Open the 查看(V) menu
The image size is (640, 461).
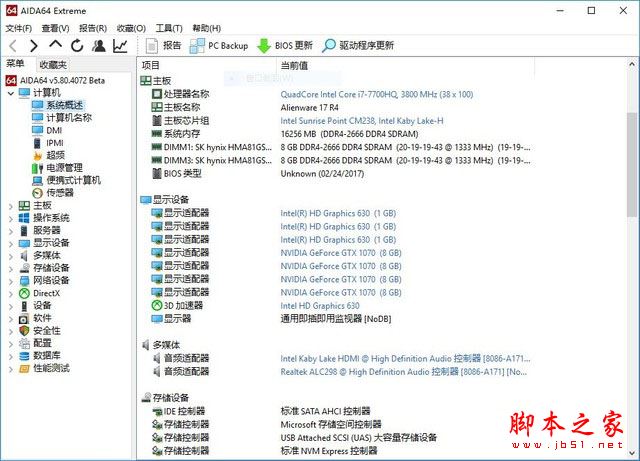[55, 28]
